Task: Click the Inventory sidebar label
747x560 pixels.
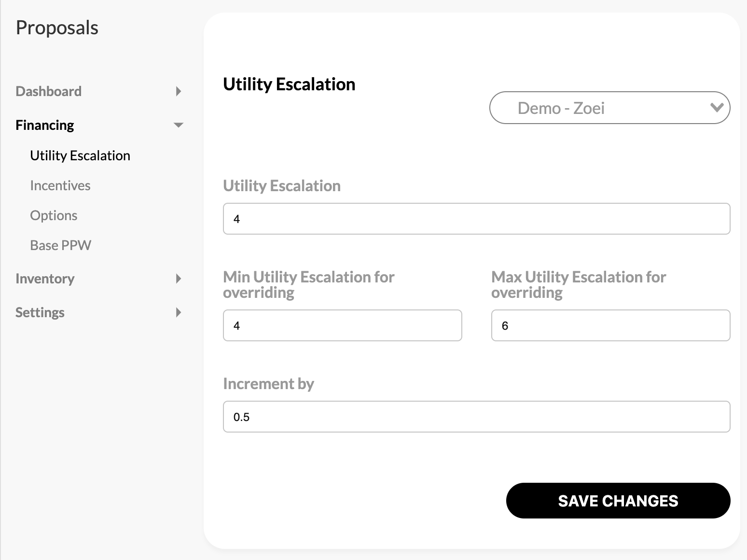Action: tap(45, 279)
